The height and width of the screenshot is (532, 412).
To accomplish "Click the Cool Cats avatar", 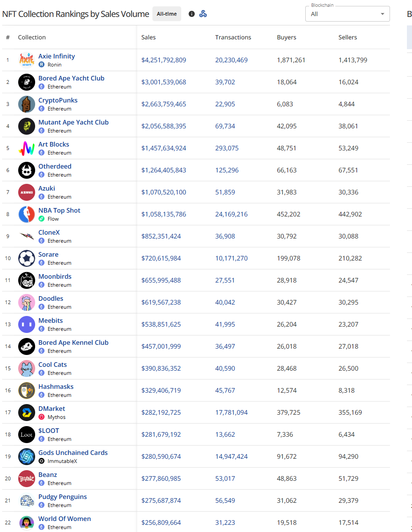I will (x=27, y=369).
